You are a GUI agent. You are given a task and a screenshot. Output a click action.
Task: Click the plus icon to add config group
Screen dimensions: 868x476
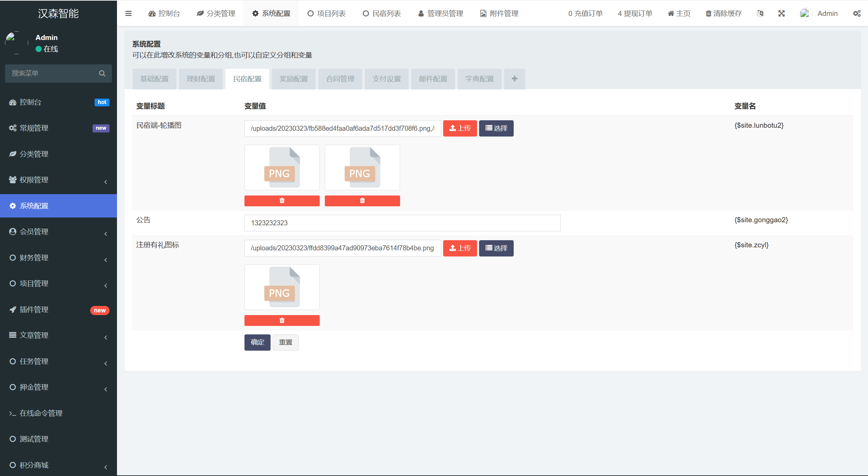(514, 79)
